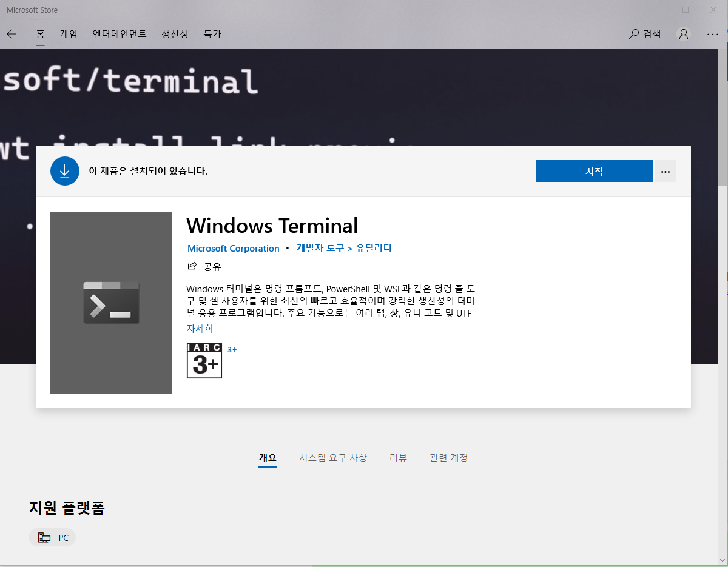Open the Microsoft Corporation publisher link
728x567 pixels.
[x=234, y=248]
